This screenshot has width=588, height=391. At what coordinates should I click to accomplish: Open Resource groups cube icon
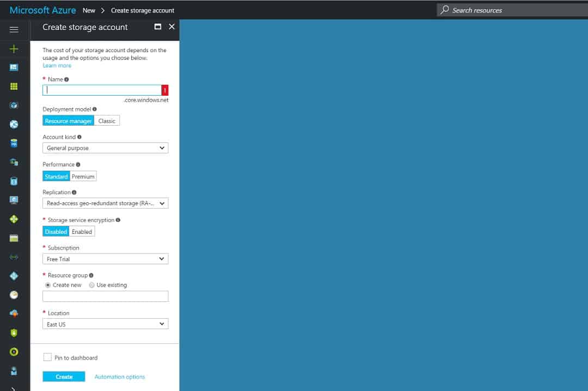tap(14, 105)
